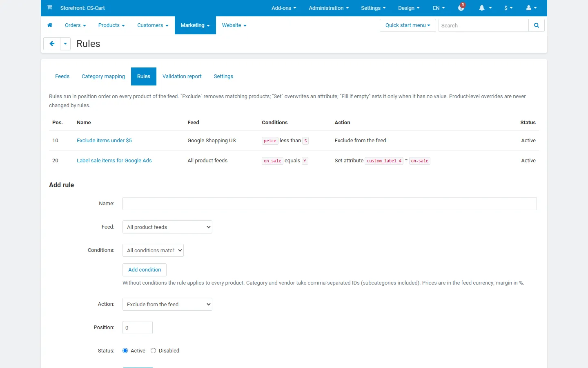Open the Action dropdown
This screenshot has width=588, height=368.
pos(167,304)
